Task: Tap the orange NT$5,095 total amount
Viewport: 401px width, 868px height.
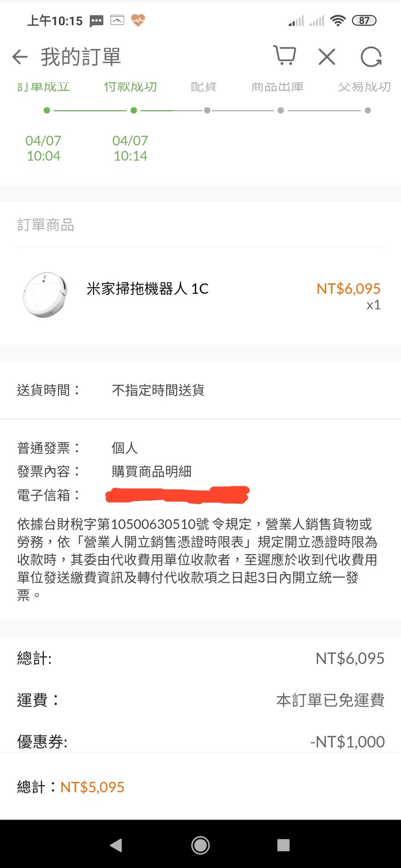Action: [92, 787]
